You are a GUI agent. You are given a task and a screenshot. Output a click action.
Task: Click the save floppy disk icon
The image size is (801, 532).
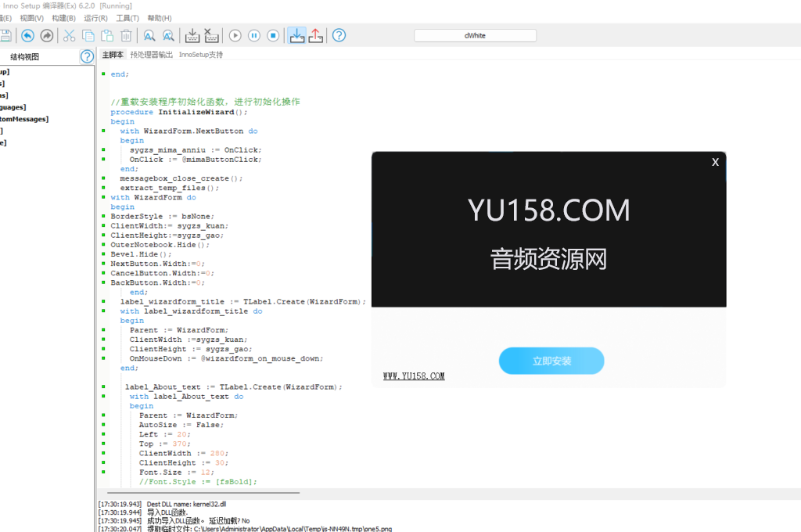tap(5, 35)
